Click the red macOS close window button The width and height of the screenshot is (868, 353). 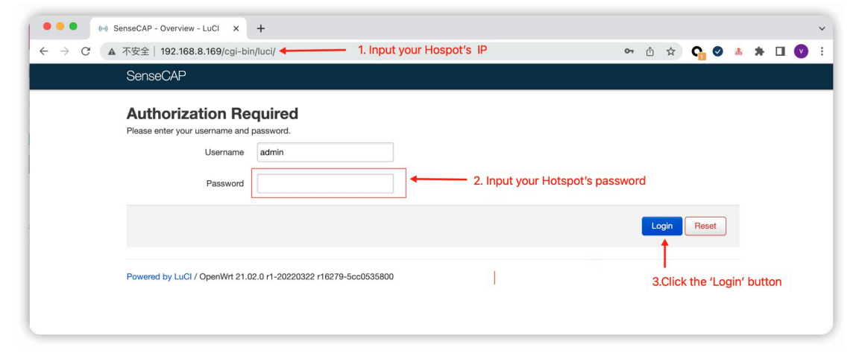[46, 27]
